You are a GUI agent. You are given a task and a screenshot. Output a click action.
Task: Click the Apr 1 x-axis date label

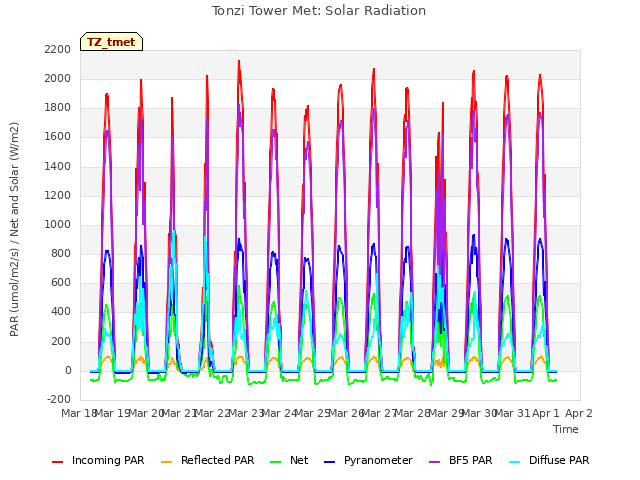pyautogui.click(x=546, y=413)
